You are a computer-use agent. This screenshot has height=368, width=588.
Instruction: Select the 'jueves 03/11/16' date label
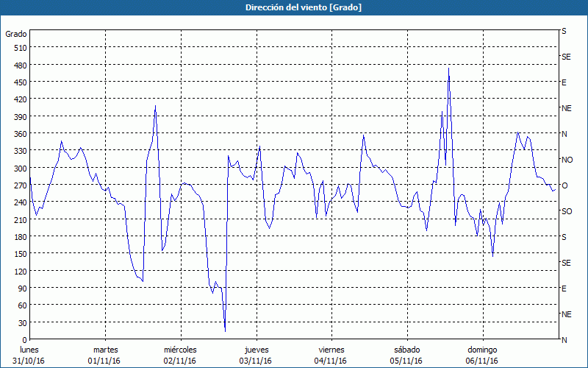point(256,355)
